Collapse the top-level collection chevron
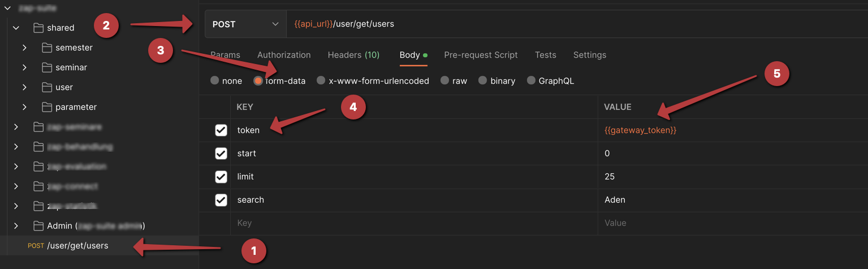Screen dimensions: 868x269 [7, 8]
